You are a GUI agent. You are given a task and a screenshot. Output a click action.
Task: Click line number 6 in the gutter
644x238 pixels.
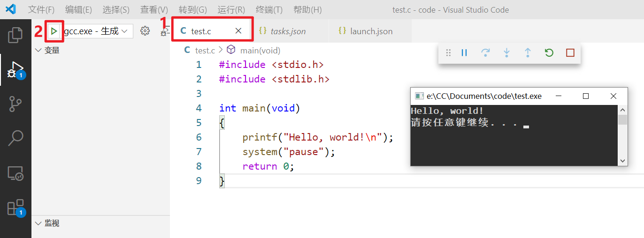pos(199,137)
